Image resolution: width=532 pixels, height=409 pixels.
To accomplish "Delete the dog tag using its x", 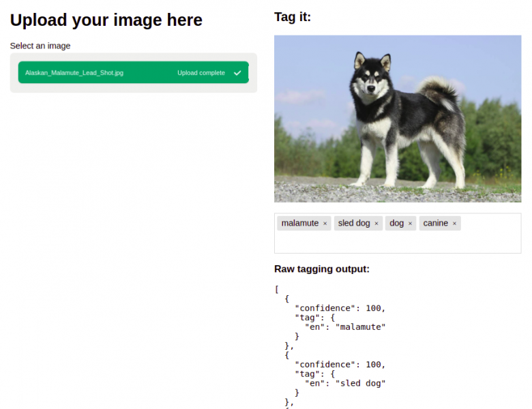I will [x=410, y=224].
